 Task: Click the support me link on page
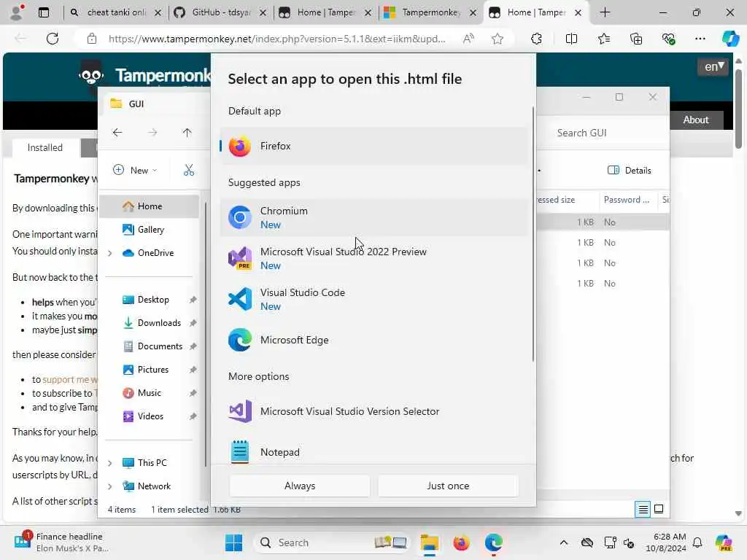[69, 379]
